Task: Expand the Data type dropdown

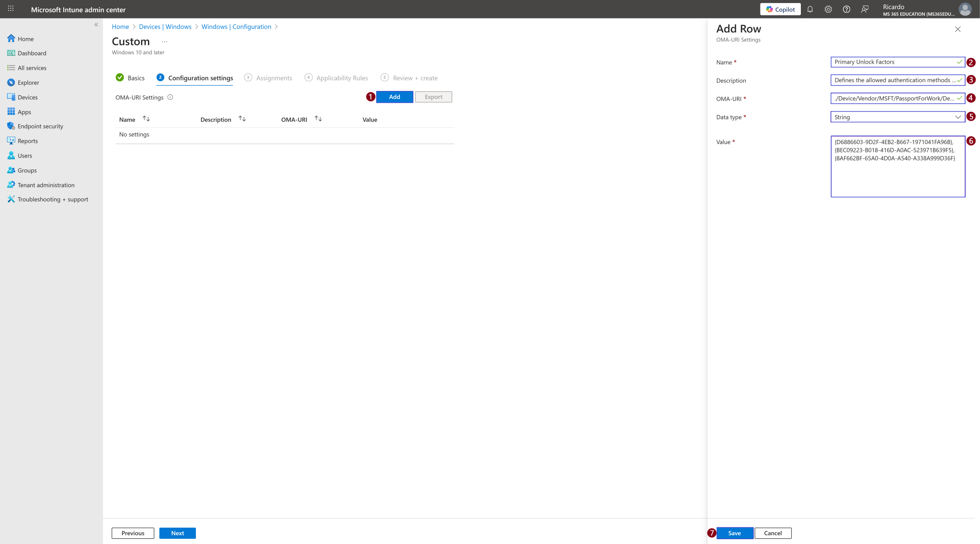Action: [897, 117]
